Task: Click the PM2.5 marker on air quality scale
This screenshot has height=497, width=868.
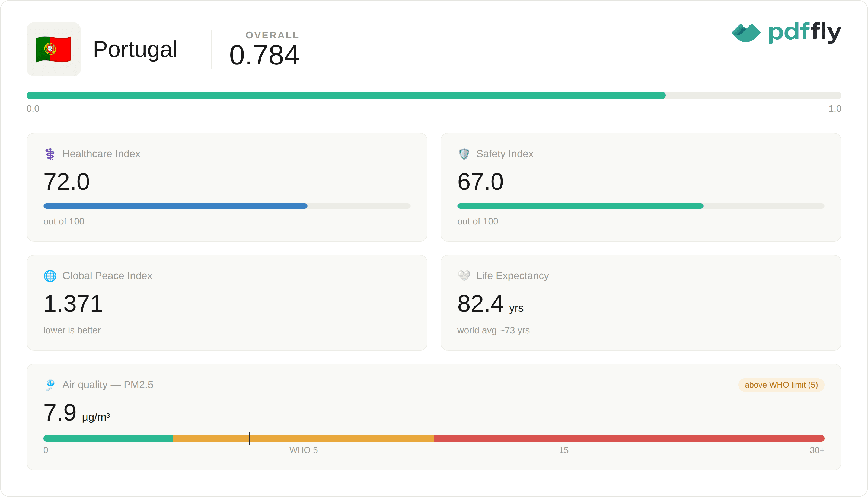Action: [x=249, y=438]
